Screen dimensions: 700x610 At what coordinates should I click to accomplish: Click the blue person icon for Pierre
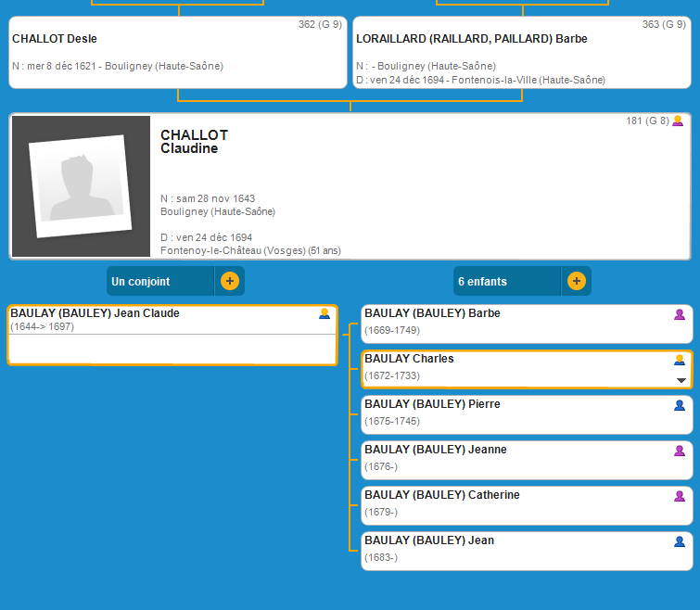pyautogui.click(x=680, y=405)
